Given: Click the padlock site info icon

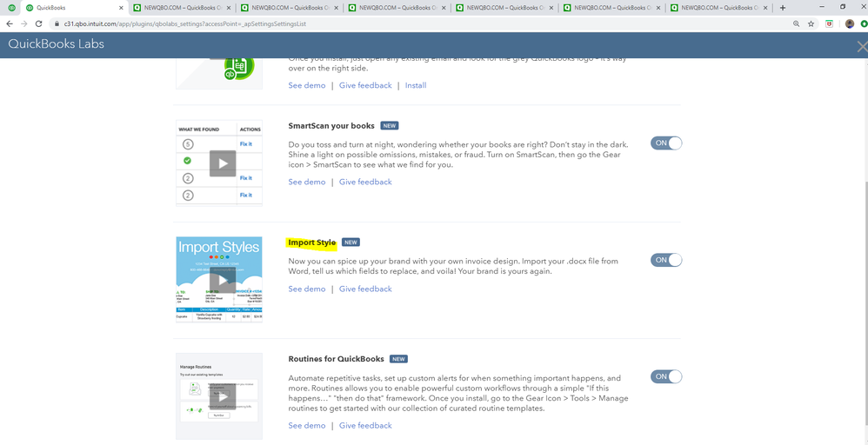Looking at the screenshot, I should click(x=57, y=24).
